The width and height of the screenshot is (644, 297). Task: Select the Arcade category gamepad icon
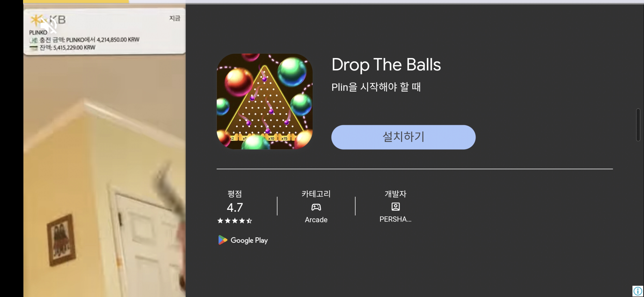(316, 207)
